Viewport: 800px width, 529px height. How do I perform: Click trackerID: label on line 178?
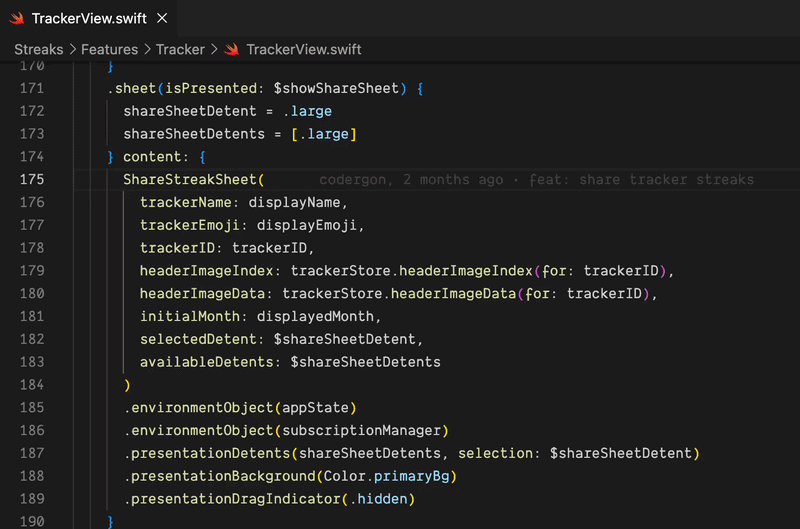181,248
